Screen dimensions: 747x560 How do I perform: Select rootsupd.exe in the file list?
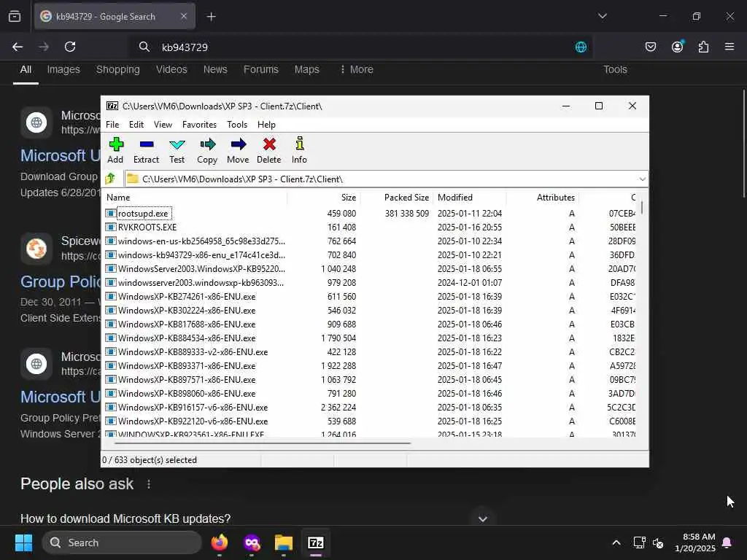click(x=143, y=214)
